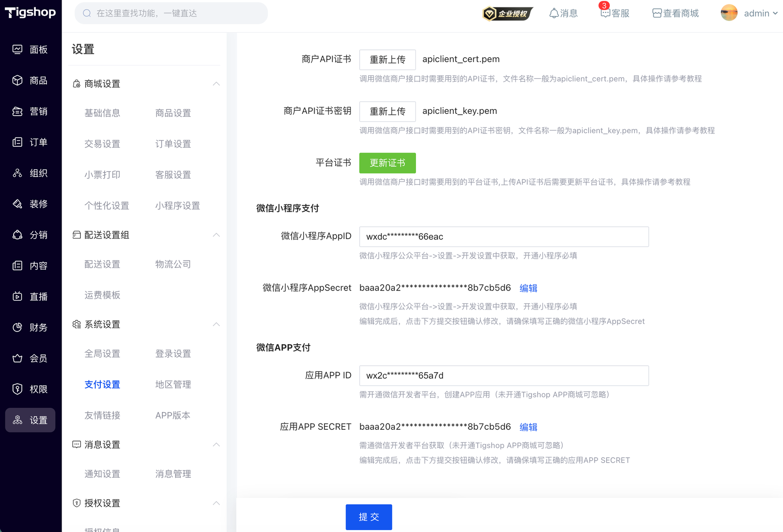Viewport: 783px width, 532px height.
Task: Click 编辑 link for 微信小程序AppSecret
Action: tap(528, 288)
